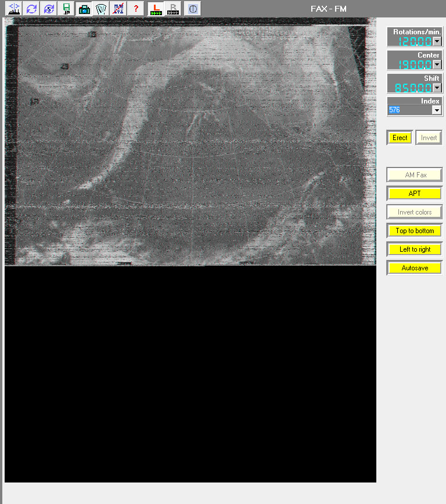Open the Center frequency dropdown arrow
Image resolution: width=446 pixels, height=504 pixels.
(437, 65)
